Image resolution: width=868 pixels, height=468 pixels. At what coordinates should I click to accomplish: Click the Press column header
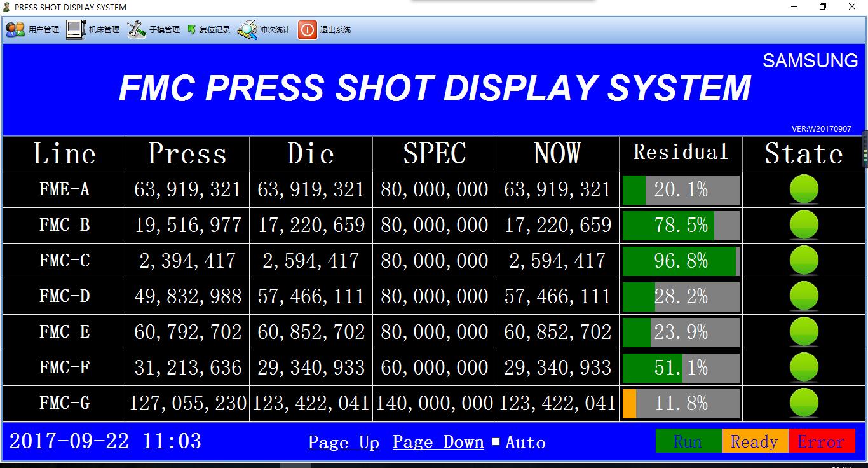coord(187,154)
